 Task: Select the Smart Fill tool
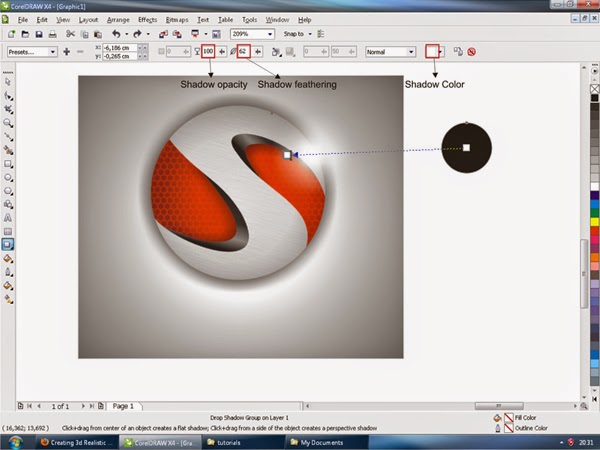[x=8, y=150]
